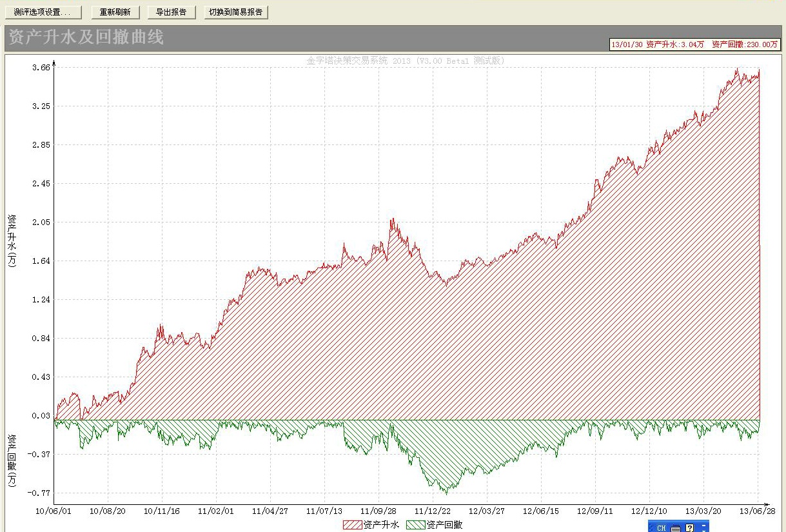Open the keyboard icon on language bar
This screenshot has height=532, width=786.
(676, 528)
